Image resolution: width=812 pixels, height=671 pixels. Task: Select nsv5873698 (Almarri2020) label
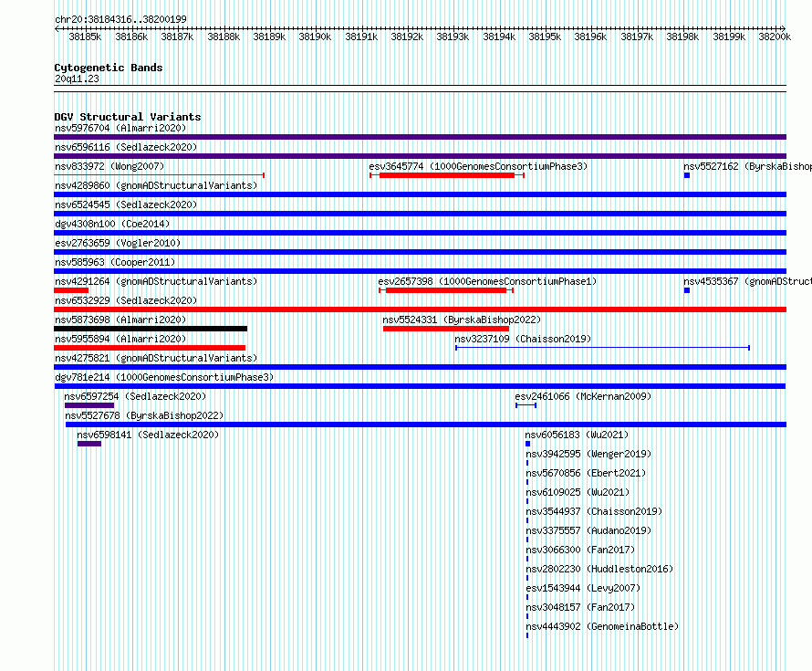coord(120,320)
